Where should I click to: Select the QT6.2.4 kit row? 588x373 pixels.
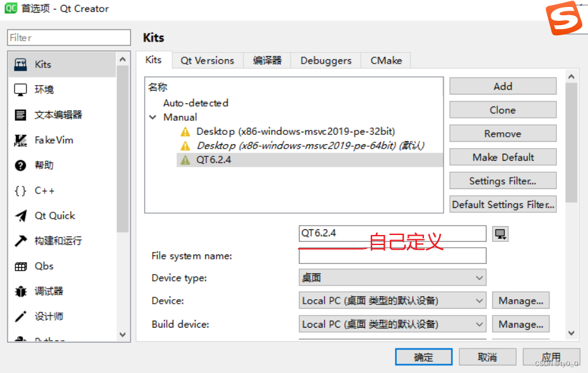pyautogui.click(x=310, y=160)
